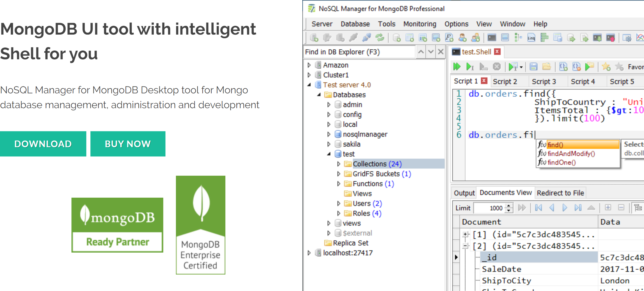Screen dimensions: 644x291
Task: Increase the Limit value using the up stepper
Action: pyautogui.click(x=509, y=205)
